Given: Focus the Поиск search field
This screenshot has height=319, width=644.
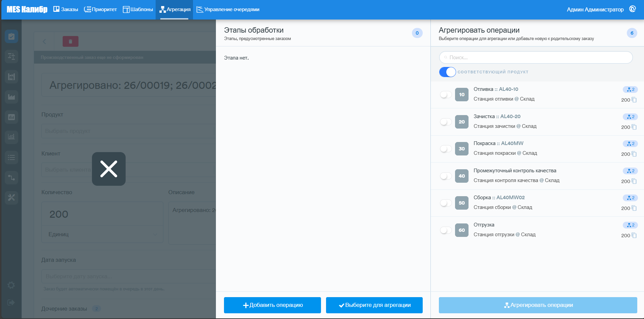Looking at the screenshot, I should (x=536, y=58).
